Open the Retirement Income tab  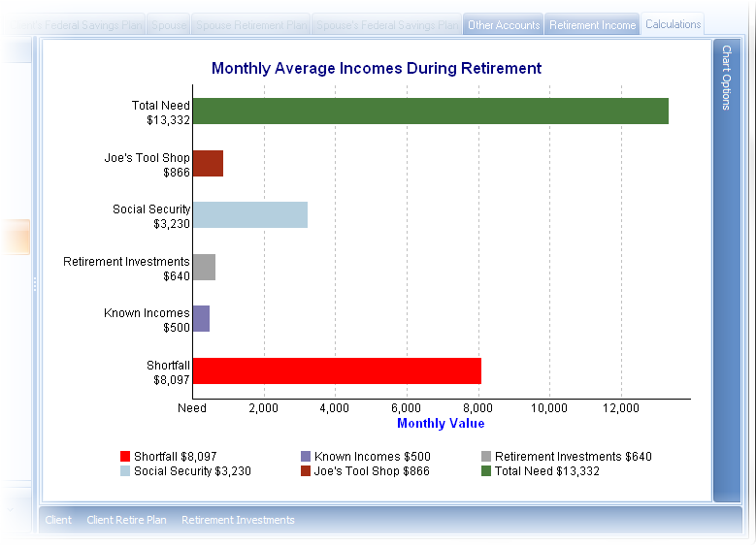point(592,25)
